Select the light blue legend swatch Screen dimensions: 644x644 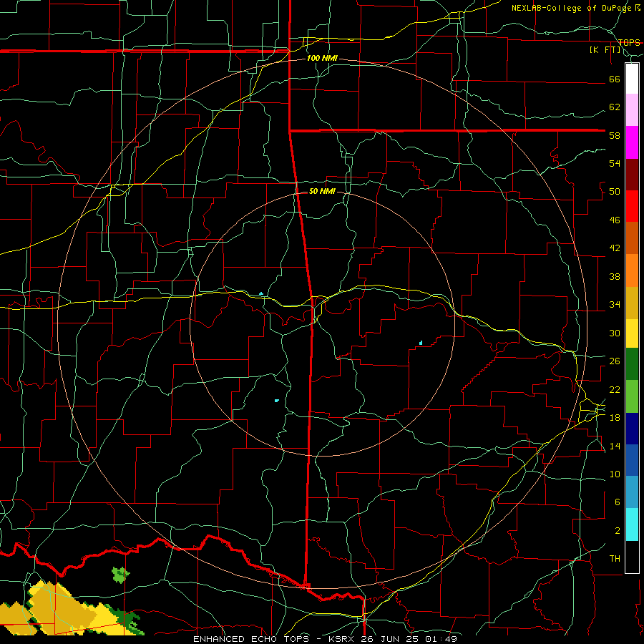tap(632, 492)
